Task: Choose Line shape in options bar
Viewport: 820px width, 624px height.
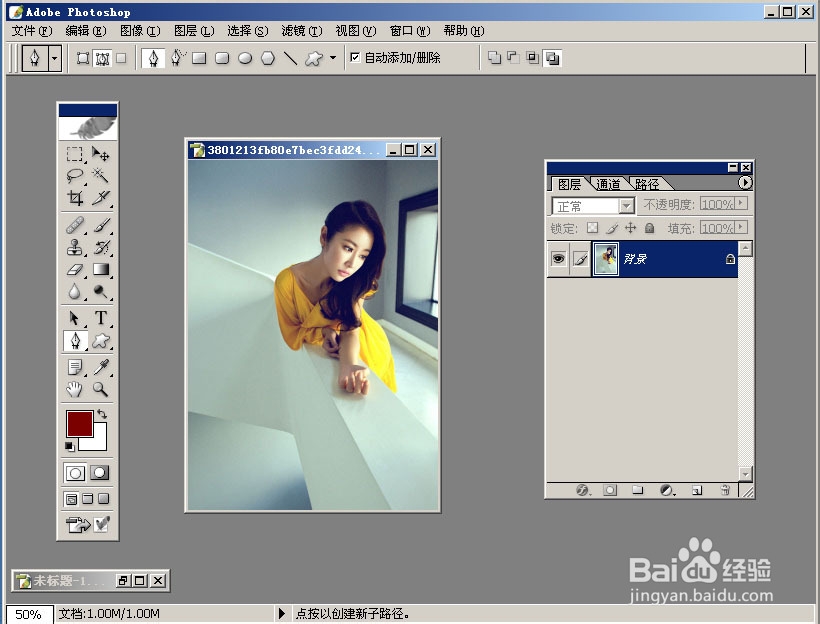Action: tap(290, 58)
